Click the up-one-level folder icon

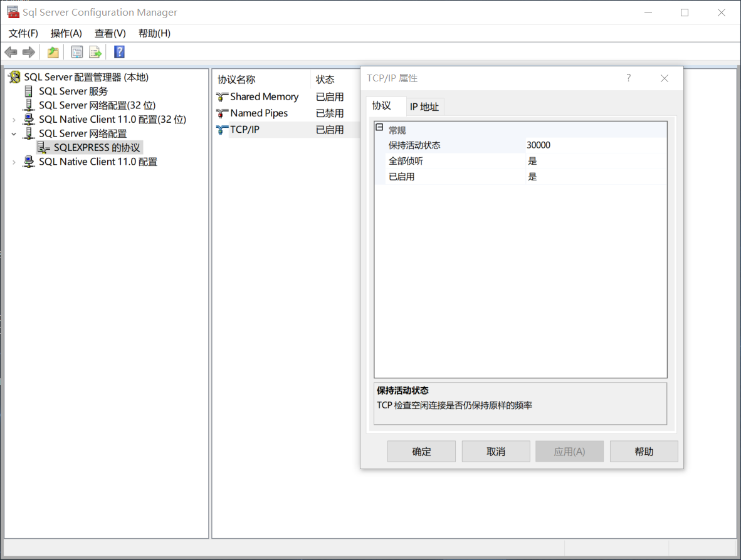[53, 52]
